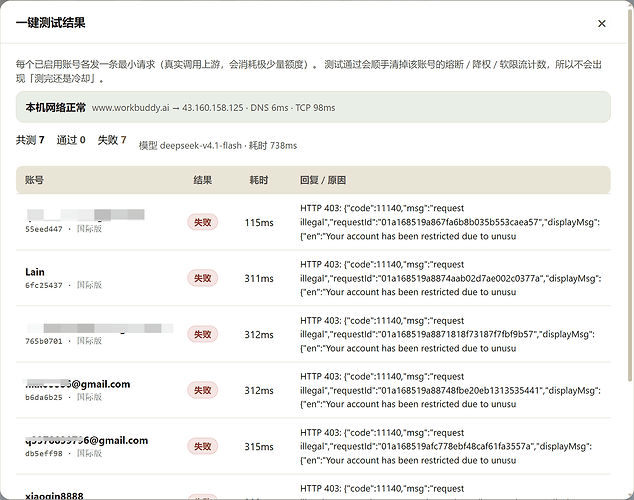Click the 通过 0 summary count
Screen dimensions: 634x500
(x=71, y=140)
